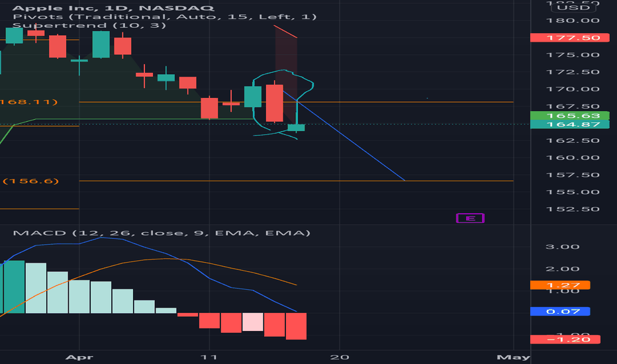Click the (168.11) pivot level label
617x364 pixels.
[29, 102]
